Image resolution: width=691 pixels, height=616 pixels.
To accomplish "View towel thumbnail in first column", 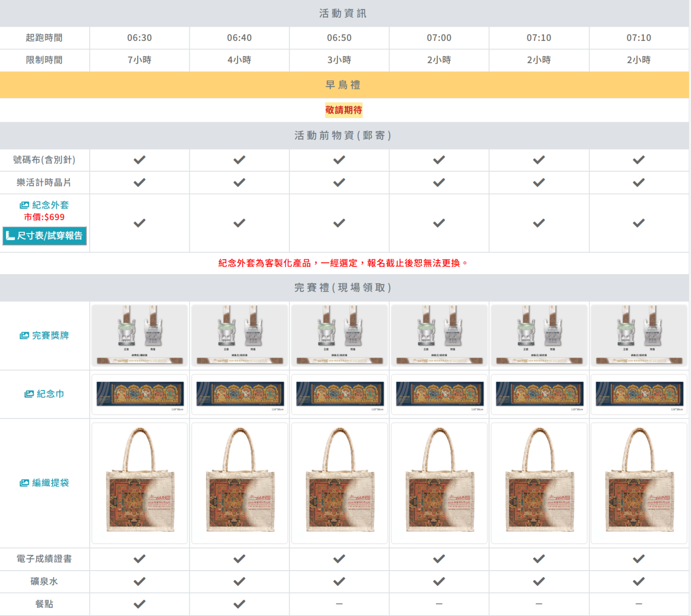I will (x=140, y=394).
